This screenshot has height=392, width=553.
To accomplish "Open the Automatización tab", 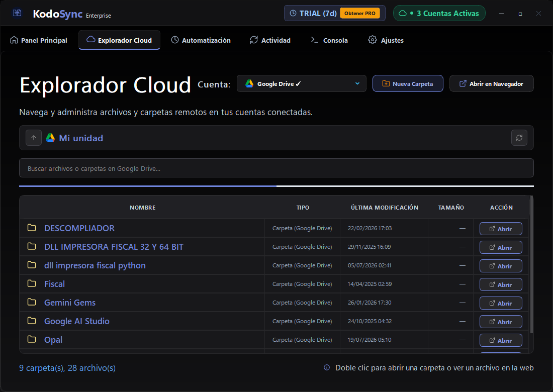I will click(x=201, y=40).
